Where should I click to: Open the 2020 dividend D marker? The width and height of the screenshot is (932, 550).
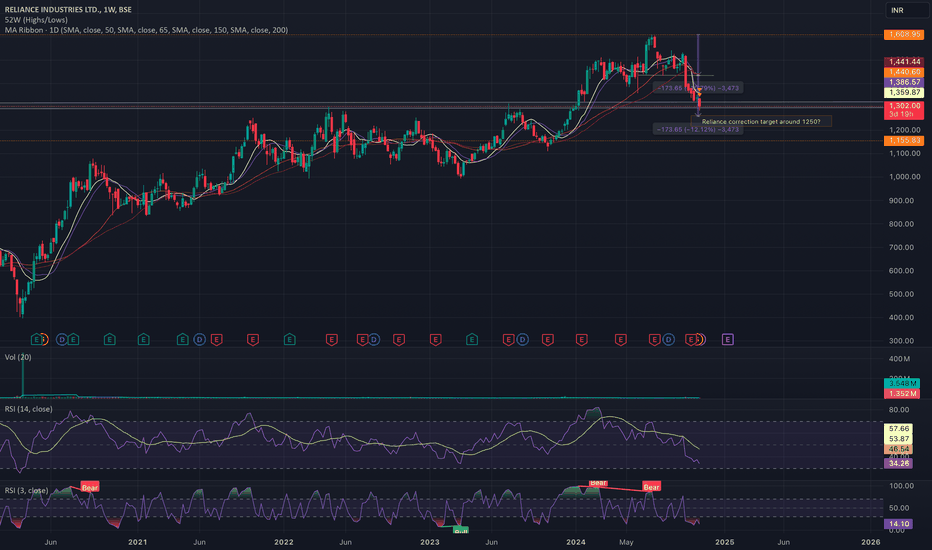62,340
